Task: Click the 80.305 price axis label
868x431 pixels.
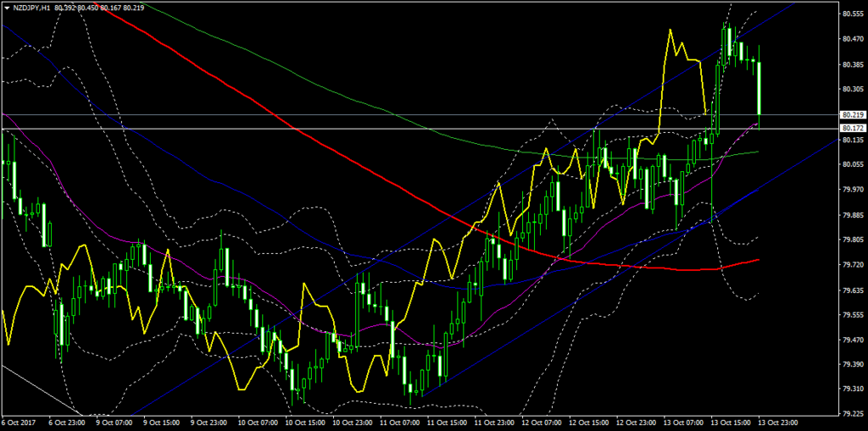Action: (x=853, y=89)
